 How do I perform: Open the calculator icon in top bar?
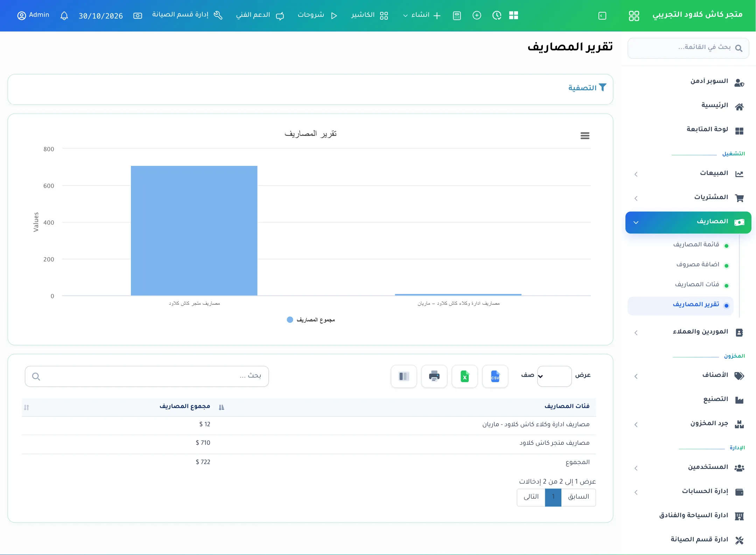point(457,16)
